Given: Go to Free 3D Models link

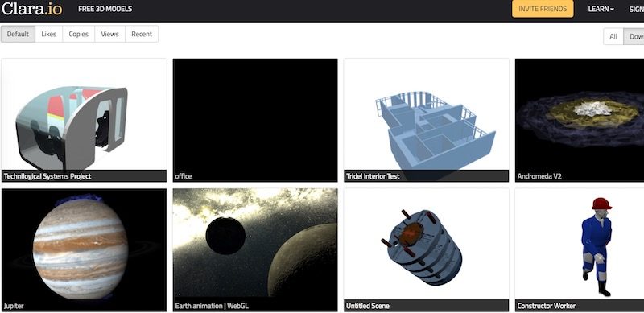Looking at the screenshot, I should (x=105, y=9).
